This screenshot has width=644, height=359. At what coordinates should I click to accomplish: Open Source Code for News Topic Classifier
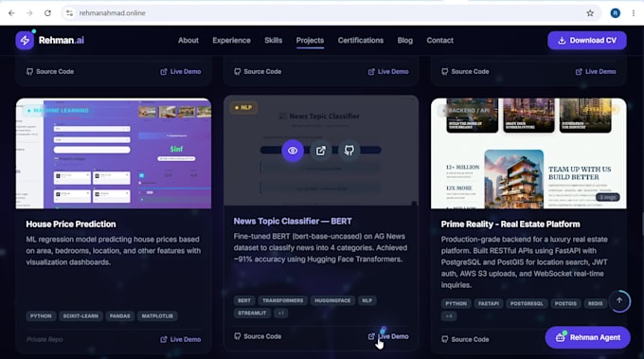[258, 336]
